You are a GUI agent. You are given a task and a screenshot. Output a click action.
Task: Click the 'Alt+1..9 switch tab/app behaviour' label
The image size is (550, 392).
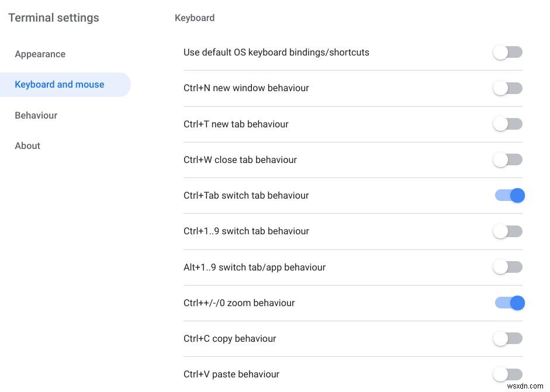(x=254, y=267)
